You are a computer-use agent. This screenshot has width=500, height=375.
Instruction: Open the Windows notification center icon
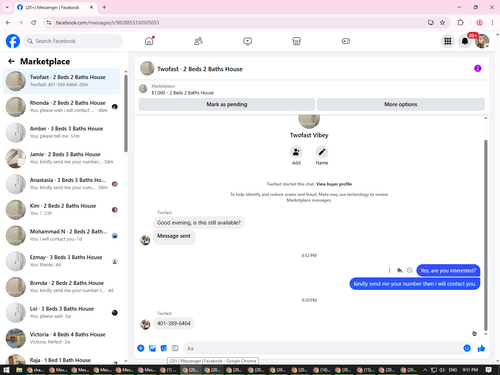point(488,370)
